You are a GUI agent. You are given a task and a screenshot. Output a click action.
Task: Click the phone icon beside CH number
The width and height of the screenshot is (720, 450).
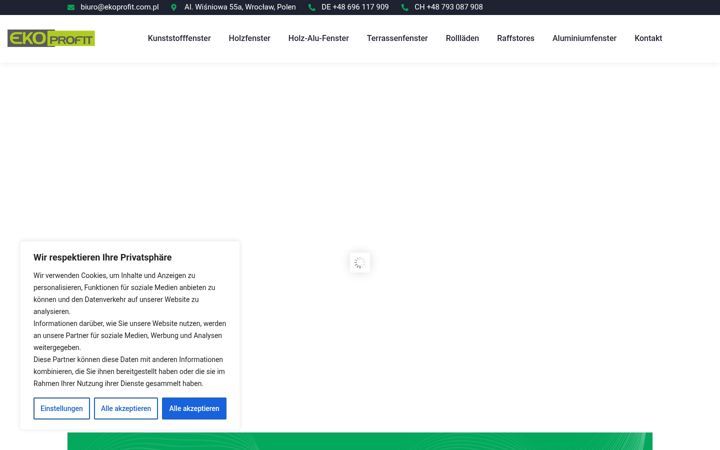pos(405,7)
